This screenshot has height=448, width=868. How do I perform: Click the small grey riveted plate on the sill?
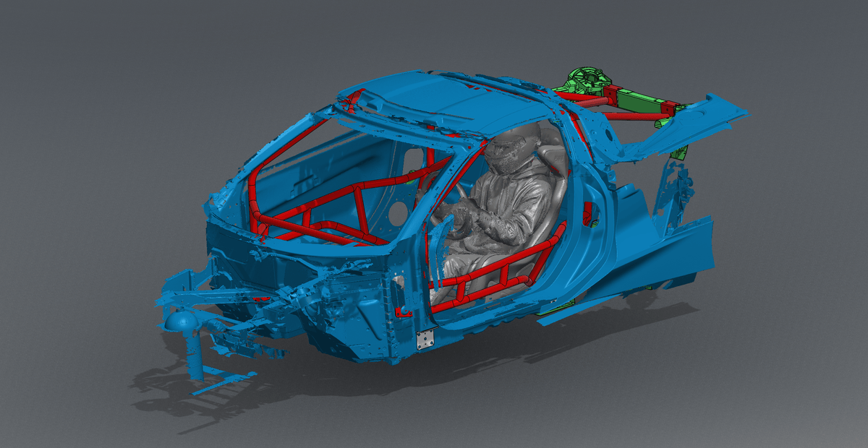pyautogui.click(x=425, y=340)
